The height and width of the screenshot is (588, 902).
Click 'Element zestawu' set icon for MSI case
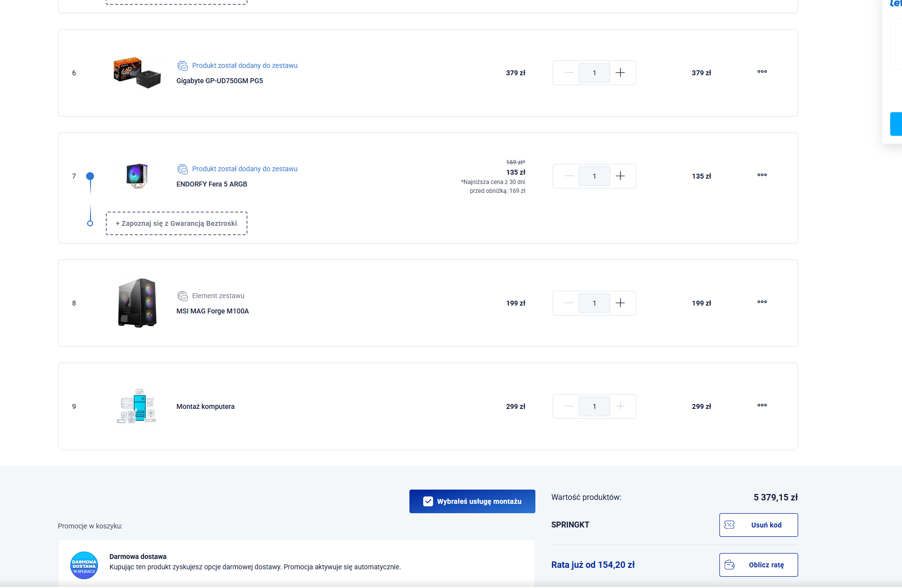pyautogui.click(x=183, y=296)
